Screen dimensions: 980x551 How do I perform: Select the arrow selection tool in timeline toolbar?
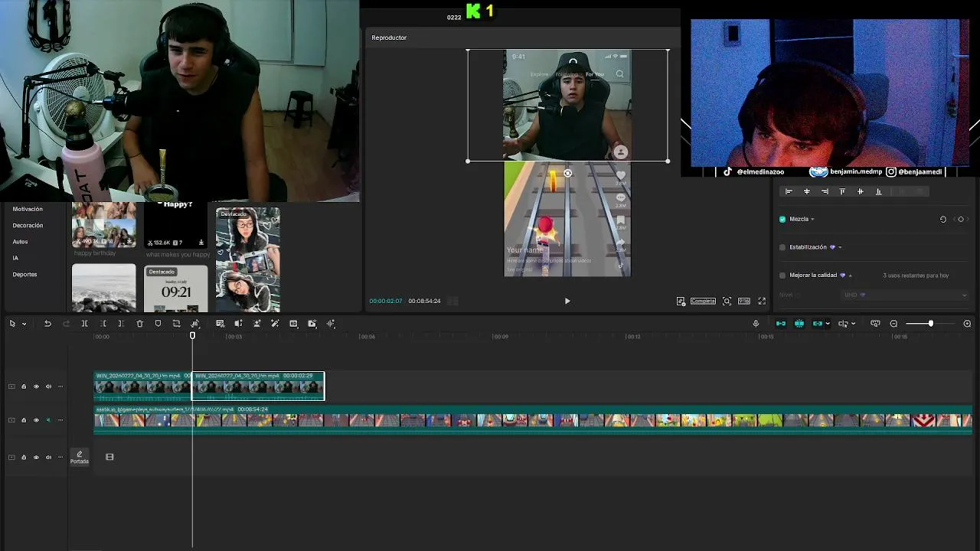[12, 324]
